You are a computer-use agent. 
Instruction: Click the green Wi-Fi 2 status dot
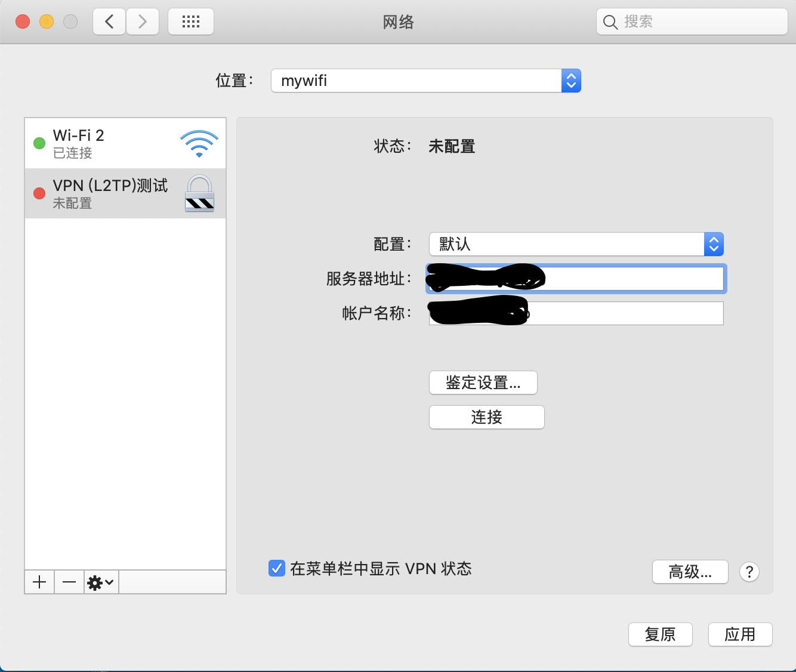pos(39,143)
